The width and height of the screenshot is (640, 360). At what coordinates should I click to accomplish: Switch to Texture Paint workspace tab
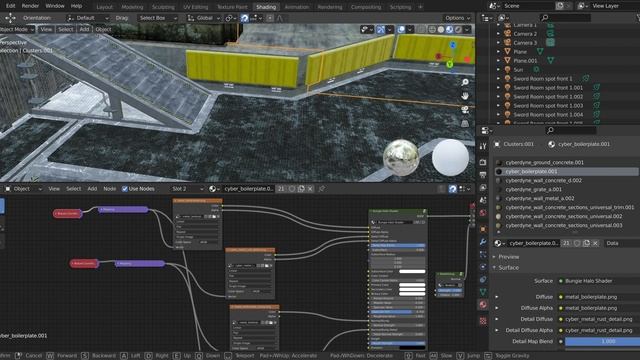point(232,7)
